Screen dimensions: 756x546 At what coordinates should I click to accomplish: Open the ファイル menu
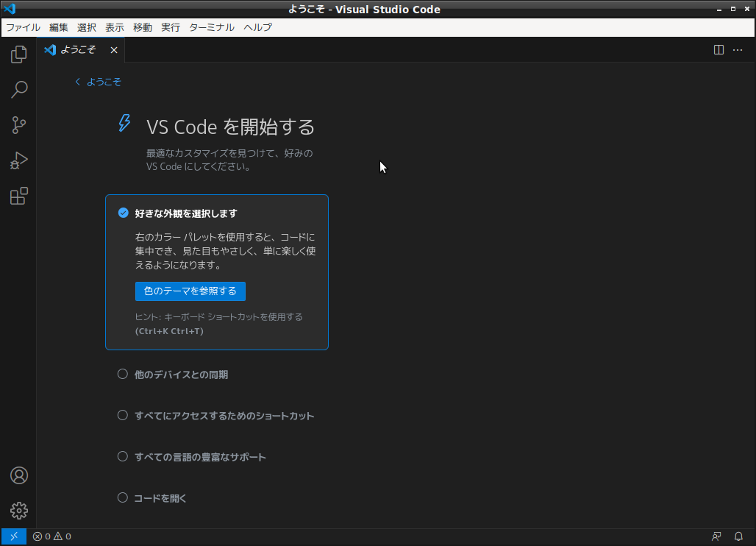(23, 27)
